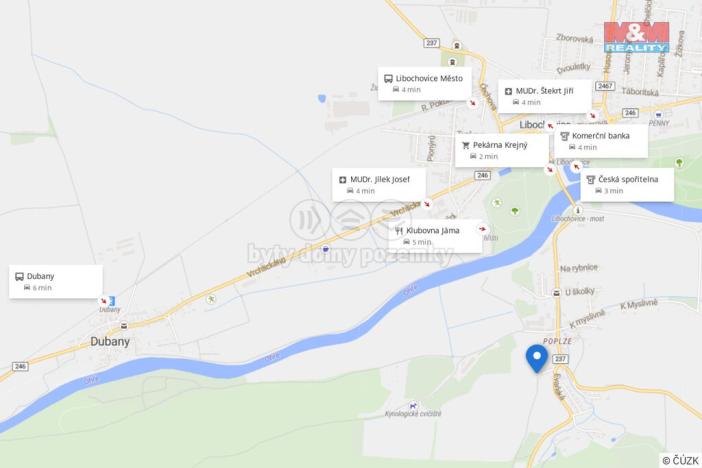The height and width of the screenshot is (468, 702).
Task: Click the bus icon in the Dubany card
Action: tap(19, 277)
